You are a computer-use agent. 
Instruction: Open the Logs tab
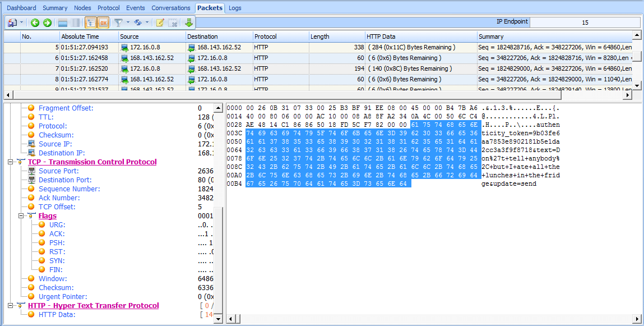[x=235, y=8]
